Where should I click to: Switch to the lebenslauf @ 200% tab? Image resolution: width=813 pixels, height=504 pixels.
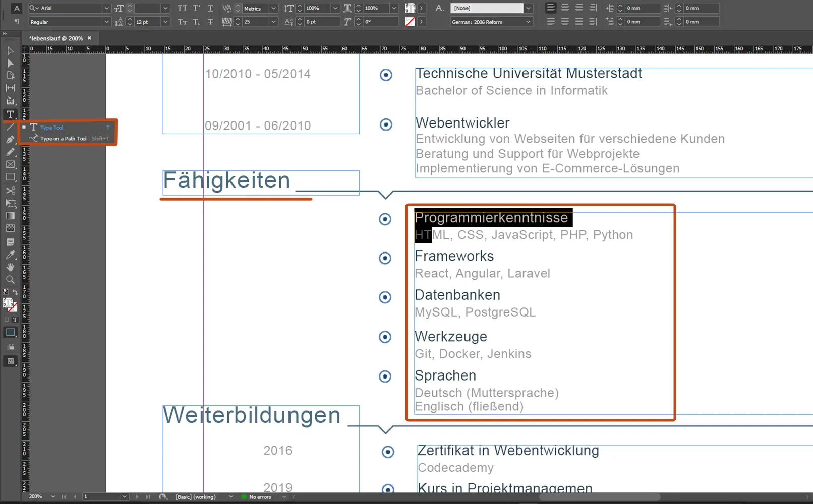[56, 38]
